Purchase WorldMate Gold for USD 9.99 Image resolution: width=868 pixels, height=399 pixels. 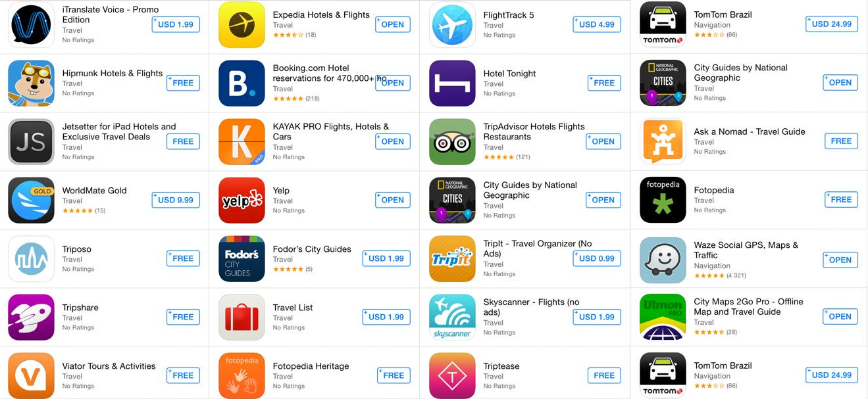[176, 200]
